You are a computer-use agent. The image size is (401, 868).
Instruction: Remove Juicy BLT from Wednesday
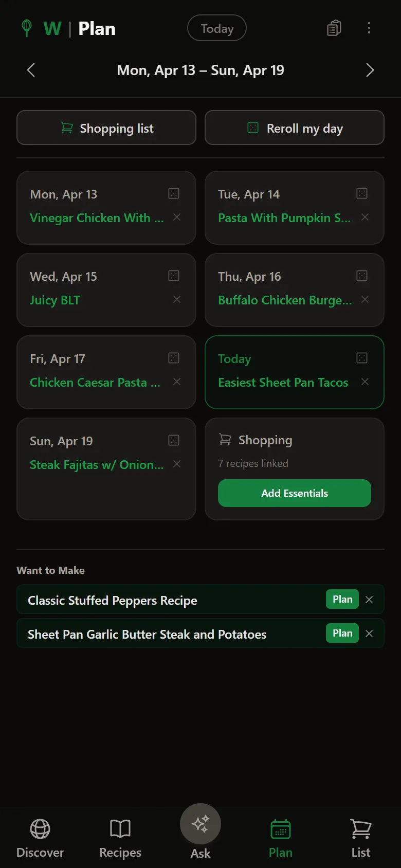pyautogui.click(x=177, y=299)
